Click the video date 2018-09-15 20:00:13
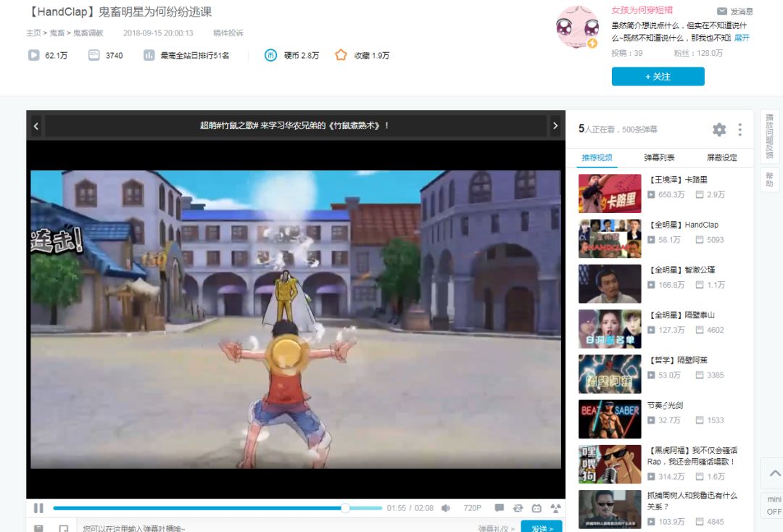Image resolution: width=783 pixels, height=532 pixels. point(158,33)
